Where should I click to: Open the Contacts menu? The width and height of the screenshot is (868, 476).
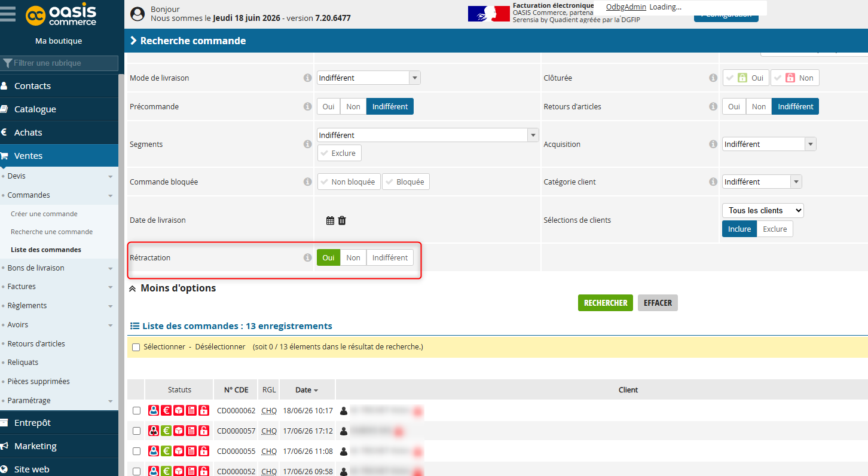[x=59, y=86]
